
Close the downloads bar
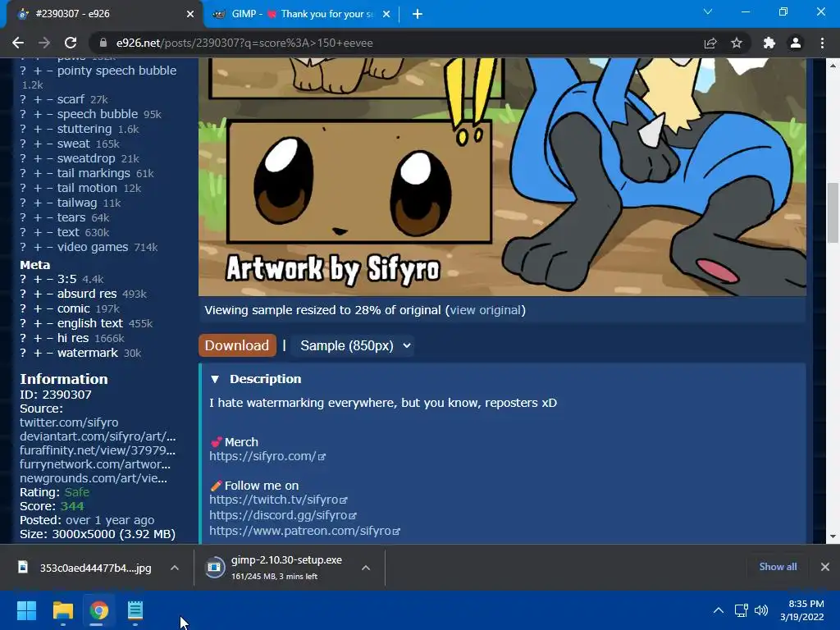(825, 567)
